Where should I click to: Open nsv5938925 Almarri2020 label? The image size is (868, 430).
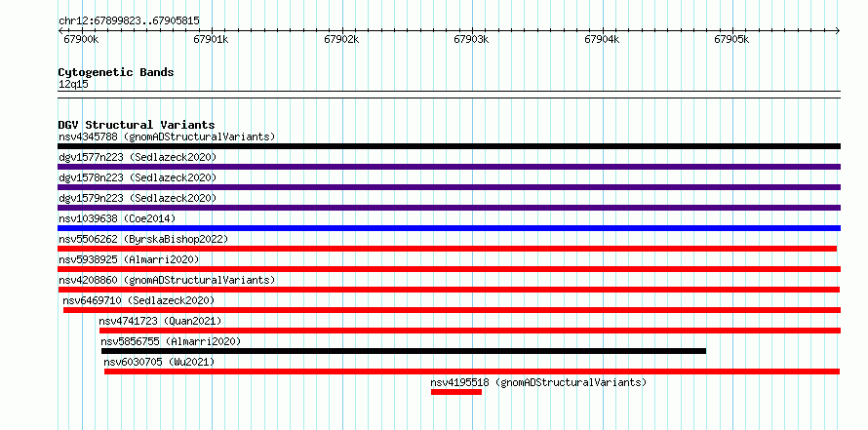click(x=129, y=259)
